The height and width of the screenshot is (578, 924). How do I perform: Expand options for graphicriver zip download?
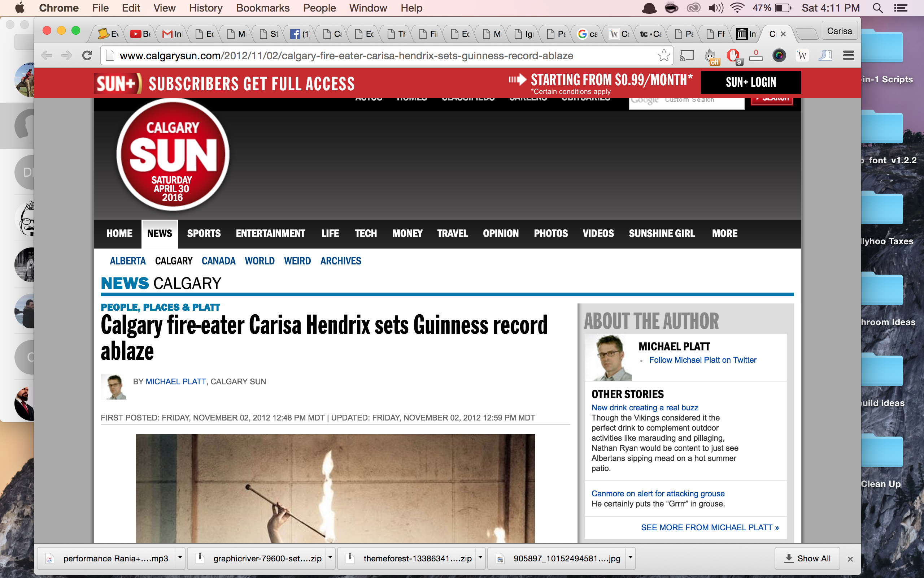(x=330, y=558)
